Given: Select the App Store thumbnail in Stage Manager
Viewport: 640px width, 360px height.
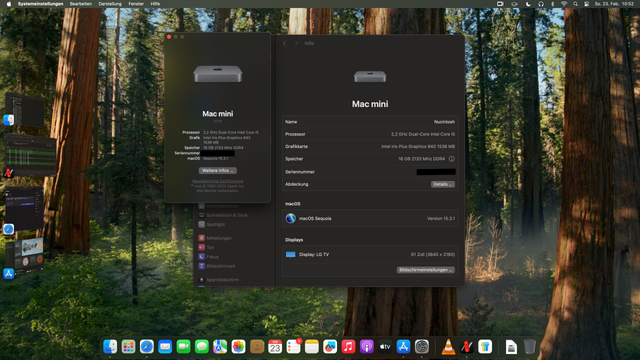Looking at the screenshot, I should click(x=24, y=257).
